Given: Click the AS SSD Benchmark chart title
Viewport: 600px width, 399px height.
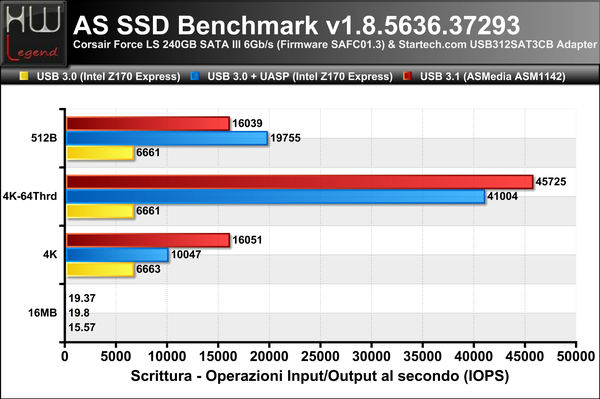Looking at the screenshot, I should pos(297,25).
